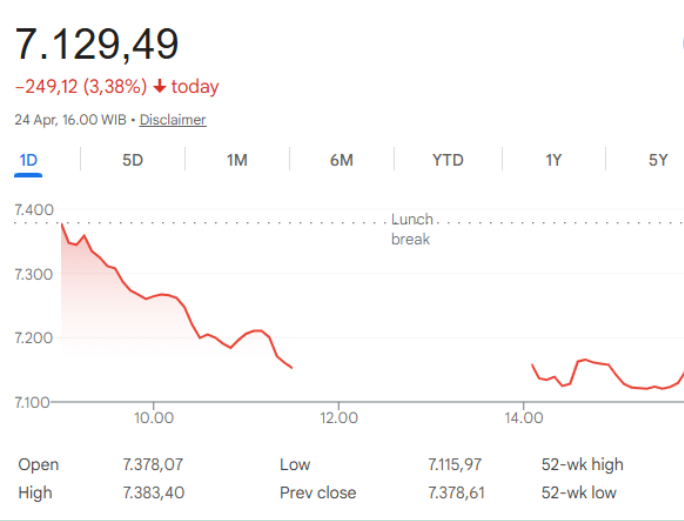Select the 1D chart range tab
The image size is (684, 521).
(28, 160)
